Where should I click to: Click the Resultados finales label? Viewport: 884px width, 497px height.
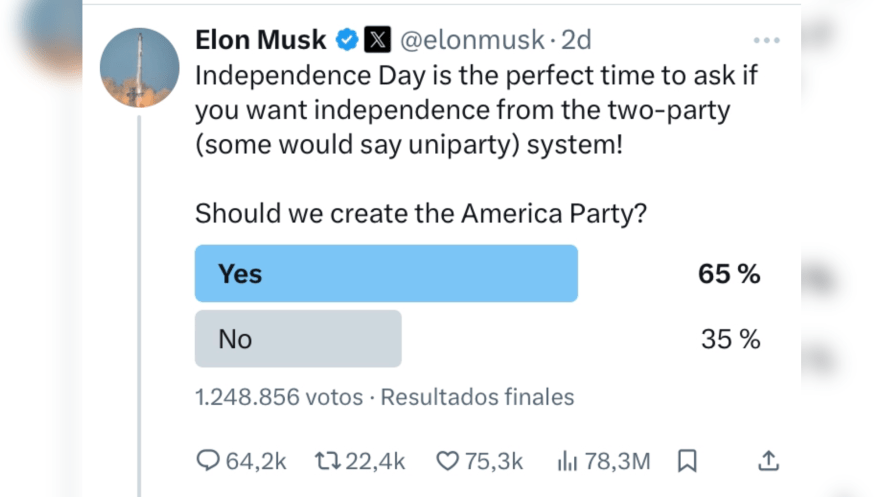point(478,397)
